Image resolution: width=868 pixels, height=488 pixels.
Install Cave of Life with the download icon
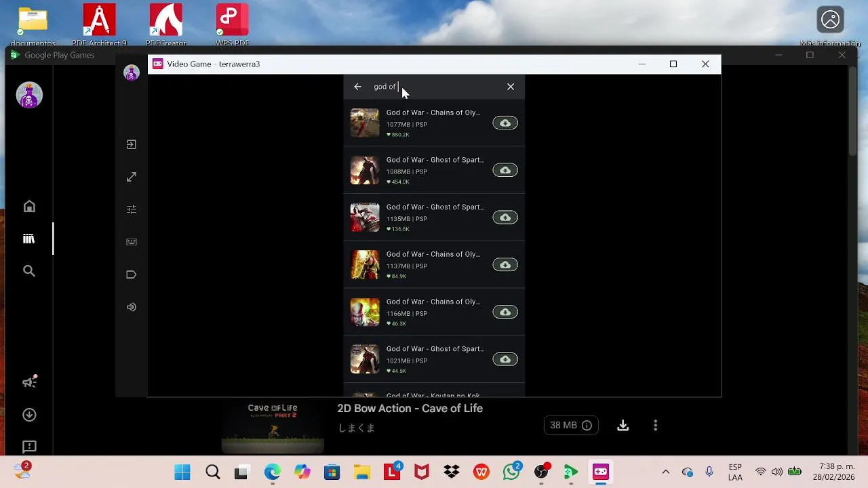623,426
